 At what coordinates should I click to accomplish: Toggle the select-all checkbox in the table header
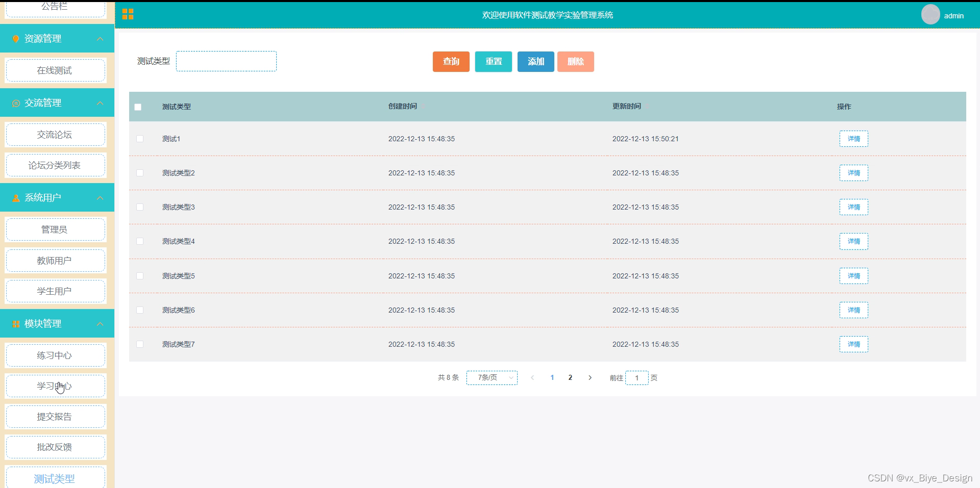click(138, 107)
